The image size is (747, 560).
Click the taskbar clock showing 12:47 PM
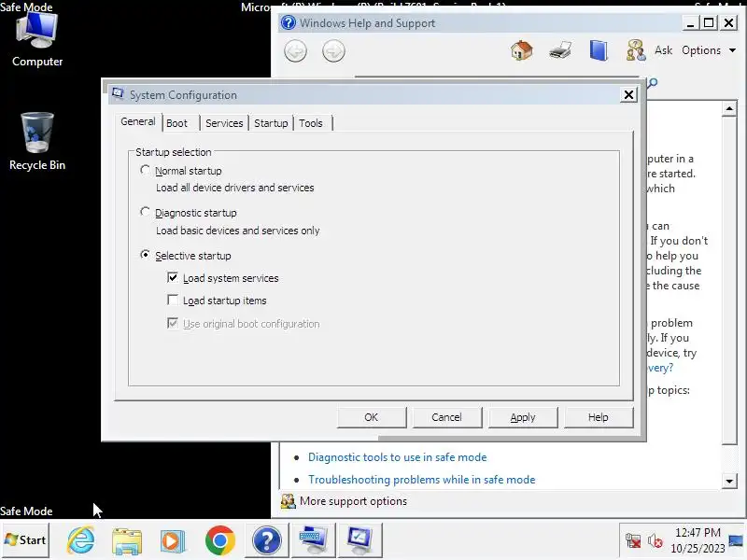(698, 540)
